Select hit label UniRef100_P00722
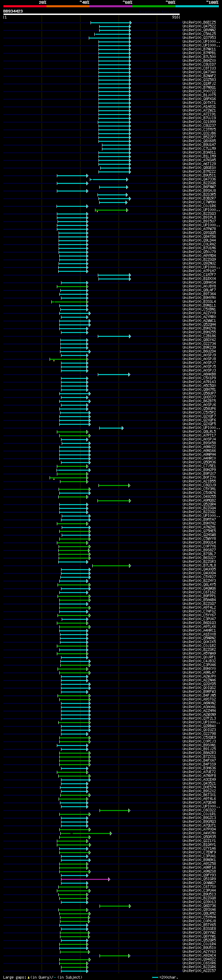The height and width of the screenshot is (980, 222). pos(199,91)
